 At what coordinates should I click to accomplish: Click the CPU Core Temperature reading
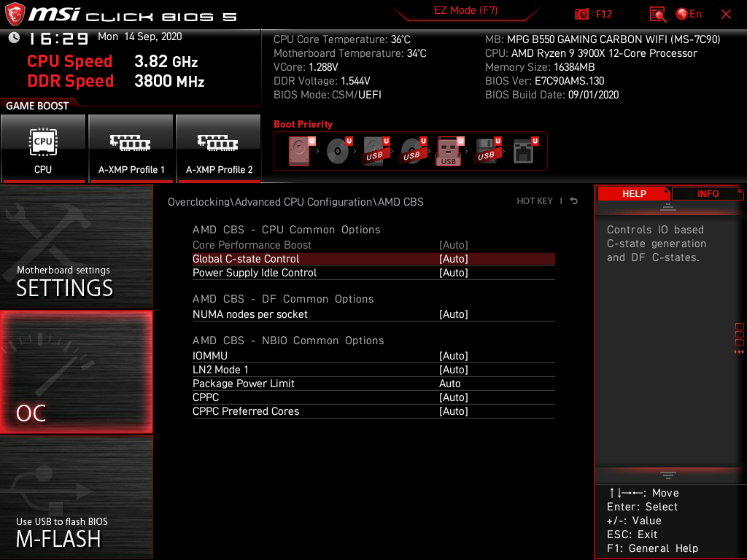click(341, 39)
